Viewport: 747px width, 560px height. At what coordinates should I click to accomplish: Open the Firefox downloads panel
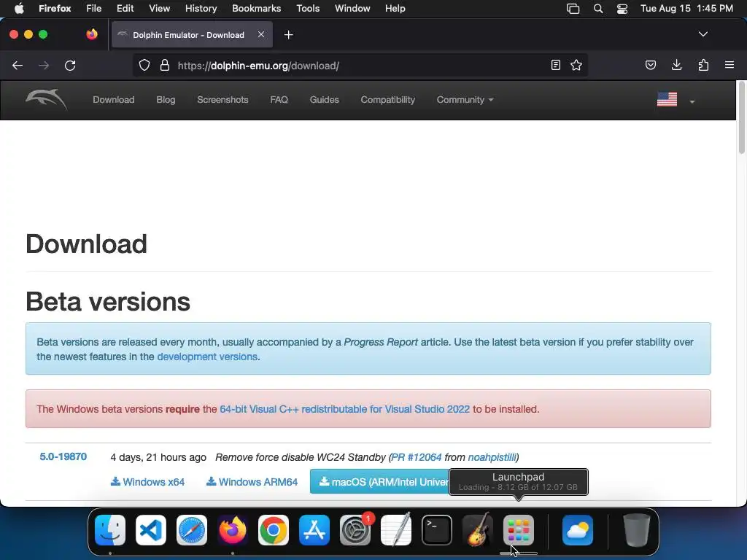coord(676,65)
